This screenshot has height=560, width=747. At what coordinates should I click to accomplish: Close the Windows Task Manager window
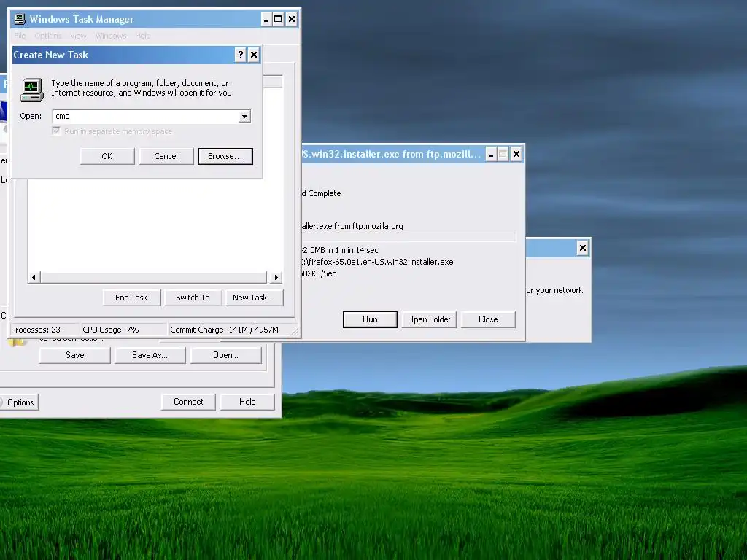[x=292, y=20]
